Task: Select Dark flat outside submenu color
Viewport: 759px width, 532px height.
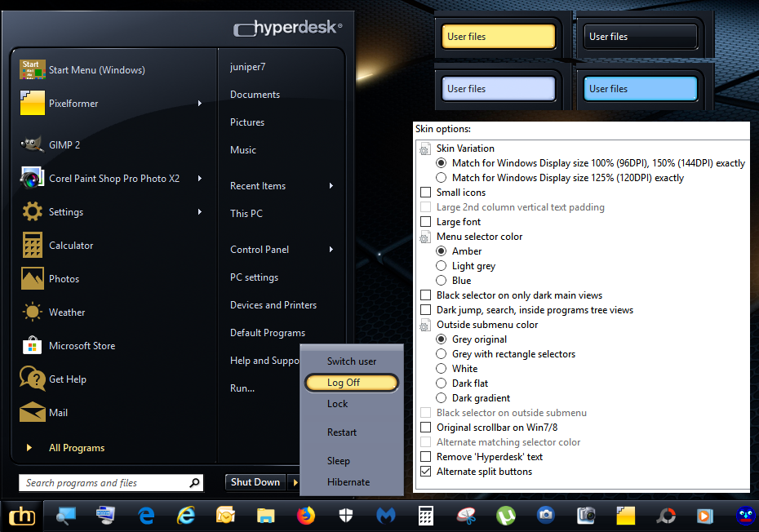Action: [x=441, y=383]
